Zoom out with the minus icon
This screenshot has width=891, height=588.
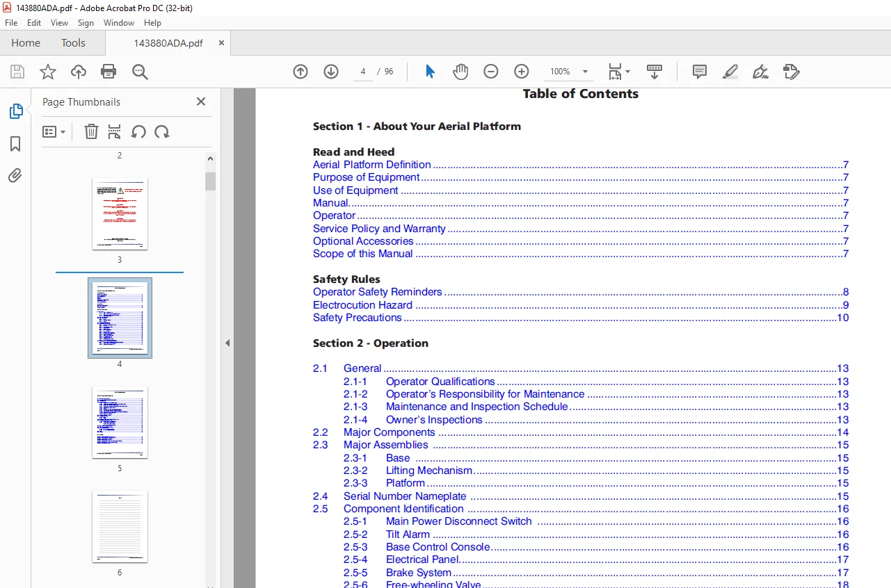click(491, 72)
